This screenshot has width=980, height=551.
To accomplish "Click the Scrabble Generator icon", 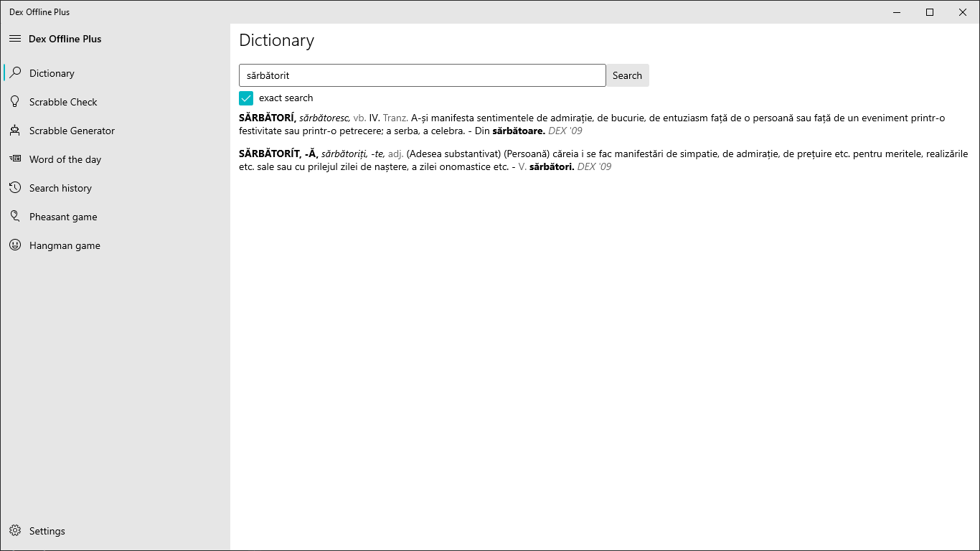I will [x=15, y=131].
